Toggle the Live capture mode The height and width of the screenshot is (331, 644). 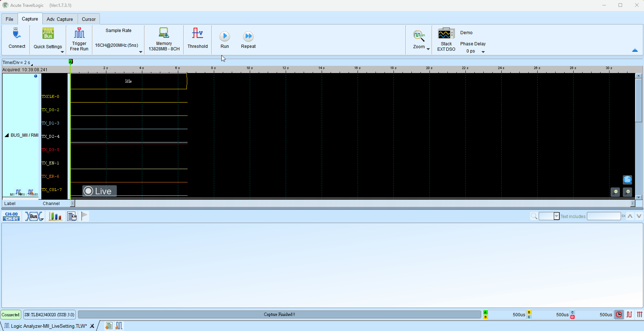(99, 191)
